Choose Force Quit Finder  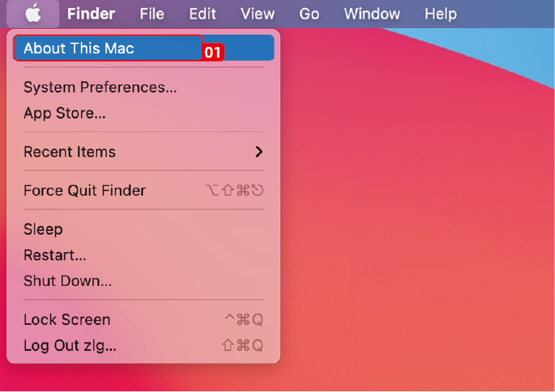click(85, 191)
